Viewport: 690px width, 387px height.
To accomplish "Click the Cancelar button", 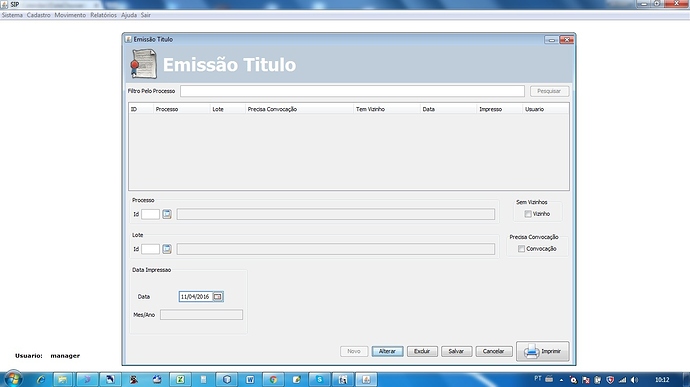I will click(x=494, y=351).
